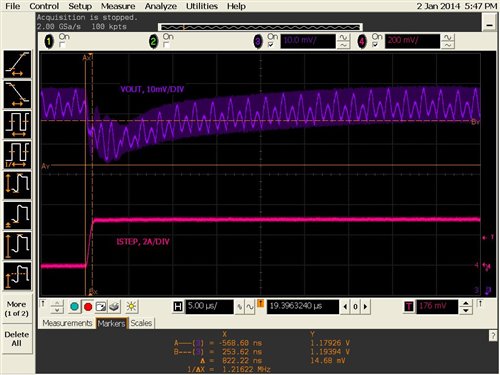This screenshot has width=500, height=375.
Task: Switch to the Scales tab
Action: 141,323
